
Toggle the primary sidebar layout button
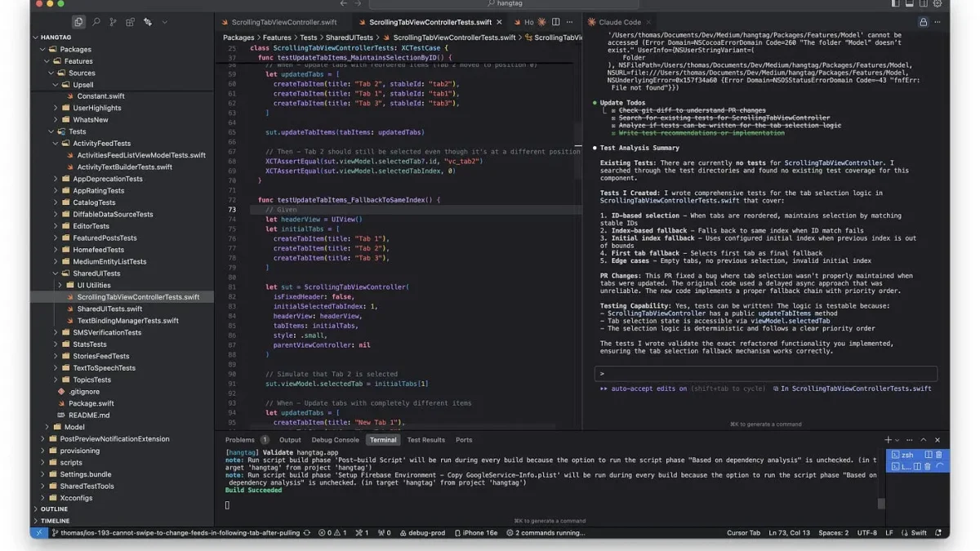tap(896, 4)
